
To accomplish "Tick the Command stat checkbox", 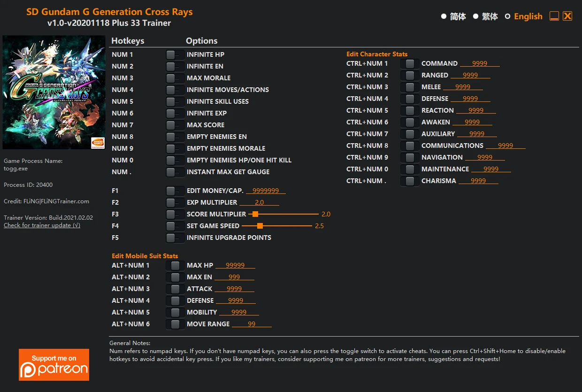I will 410,64.
